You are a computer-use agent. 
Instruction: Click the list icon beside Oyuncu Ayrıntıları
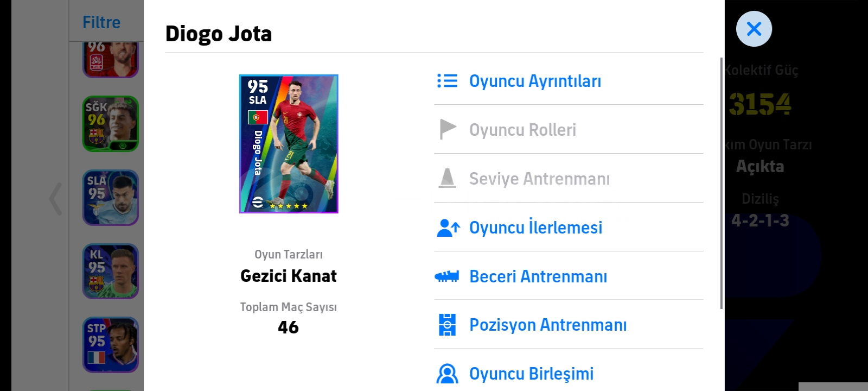tap(448, 81)
